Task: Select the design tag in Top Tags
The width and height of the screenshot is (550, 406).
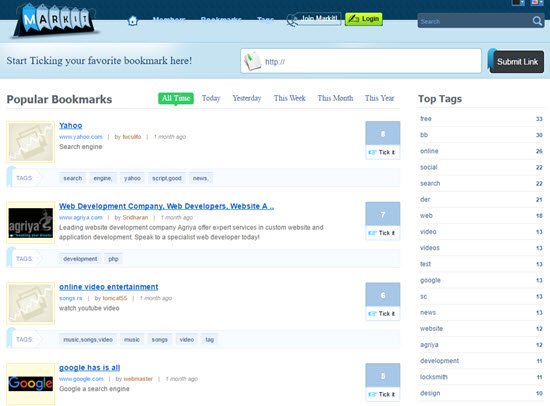Action: click(x=430, y=393)
